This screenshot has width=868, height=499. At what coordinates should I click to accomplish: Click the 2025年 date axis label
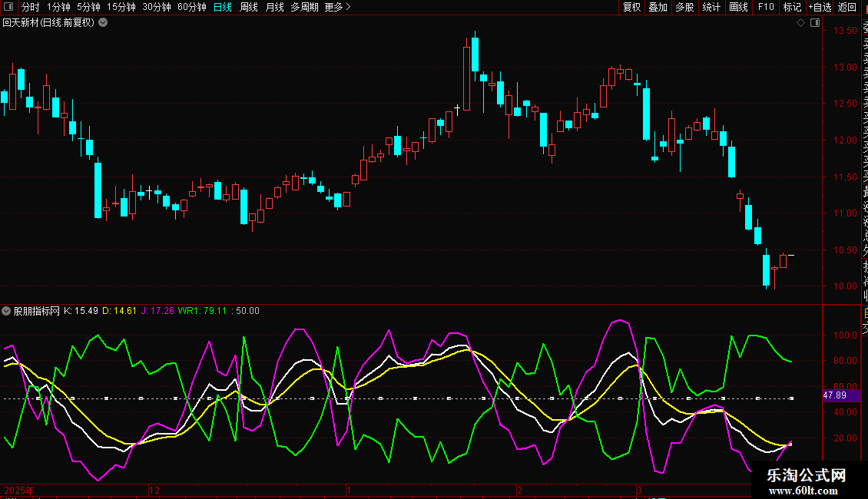coord(19,490)
